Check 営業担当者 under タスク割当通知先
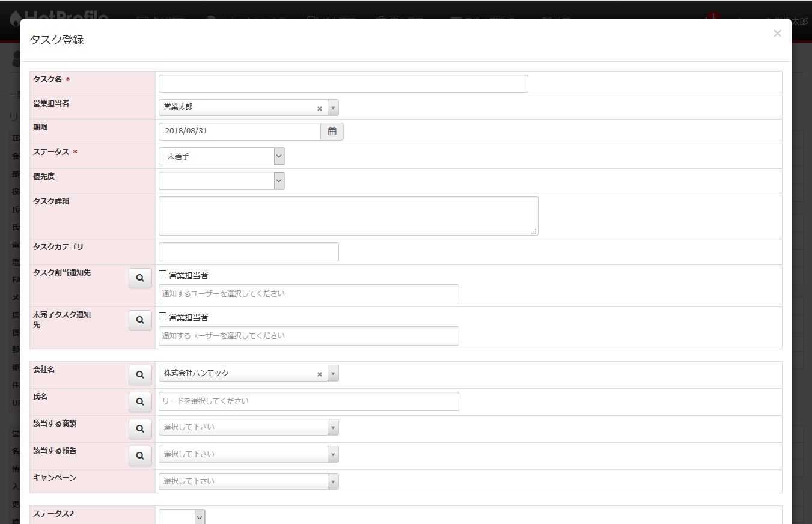Viewport: 812px width, 524px height. tap(163, 275)
